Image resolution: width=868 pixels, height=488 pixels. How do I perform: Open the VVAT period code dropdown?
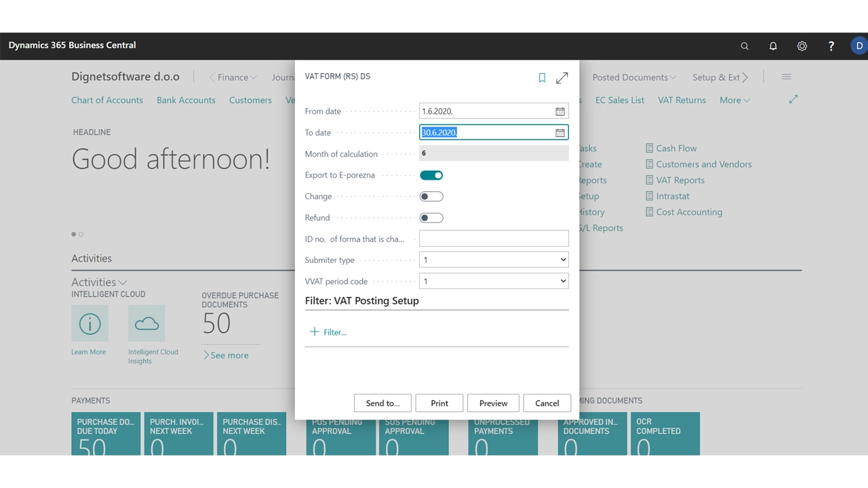(x=494, y=281)
